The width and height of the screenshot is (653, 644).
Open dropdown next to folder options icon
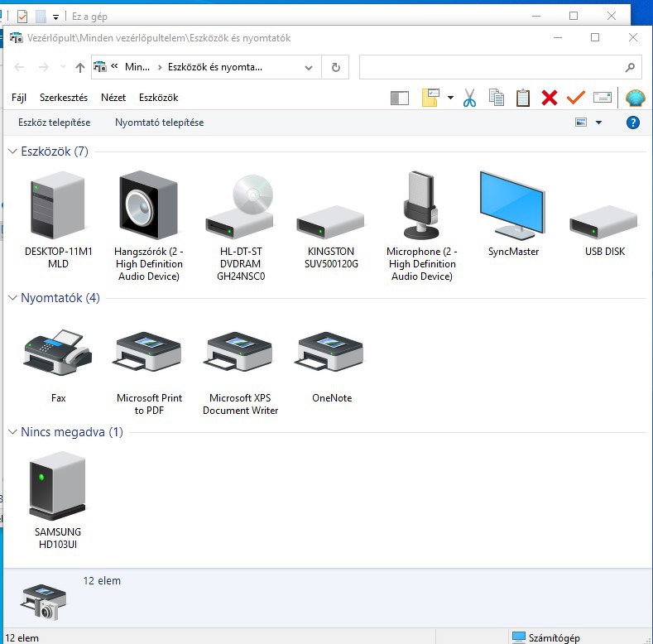pyautogui.click(x=450, y=98)
